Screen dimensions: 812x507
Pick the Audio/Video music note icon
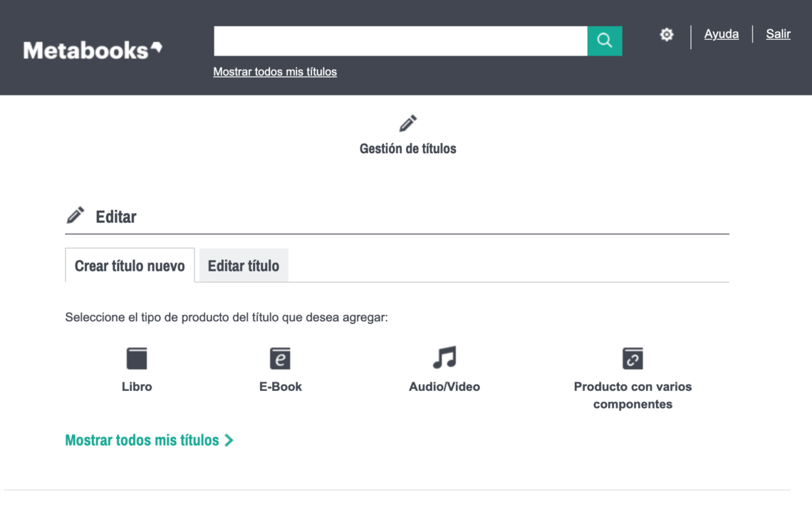[444, 357]
